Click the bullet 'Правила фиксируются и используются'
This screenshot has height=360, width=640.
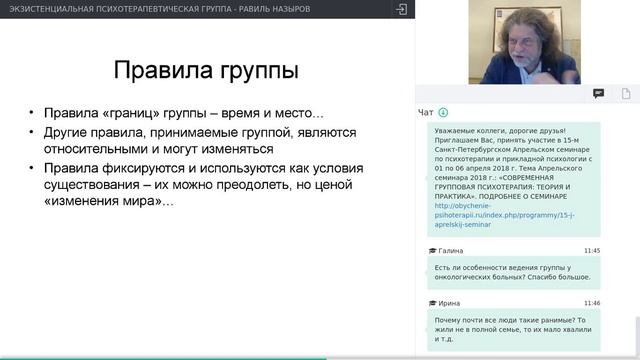coord(203,184)
